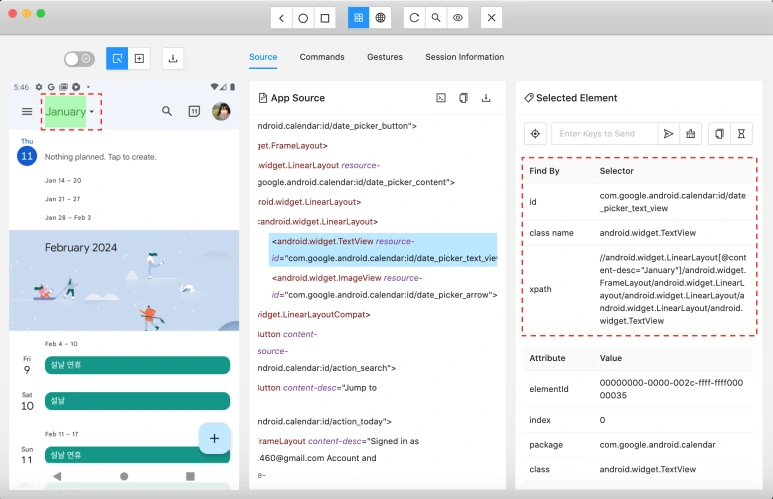Select the date 11 blue circle
Viewport: 773px width, 499px height.
[x=27, y=156]
